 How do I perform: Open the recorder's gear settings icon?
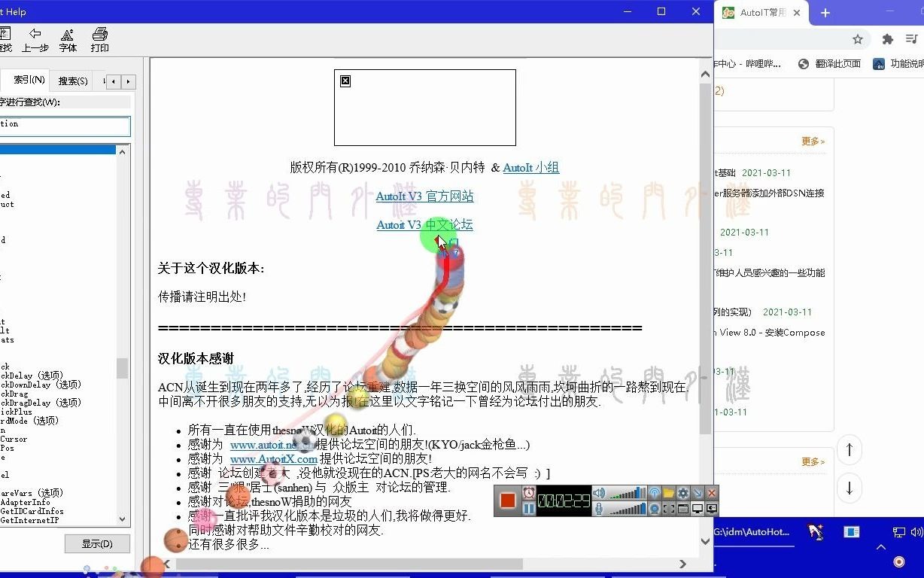click(x=684, y=493)
